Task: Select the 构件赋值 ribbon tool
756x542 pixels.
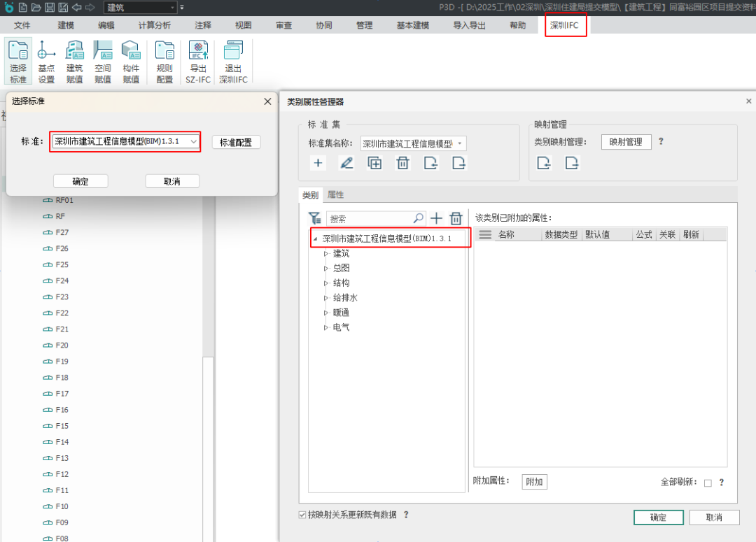Action: click(x=131, y=62)
